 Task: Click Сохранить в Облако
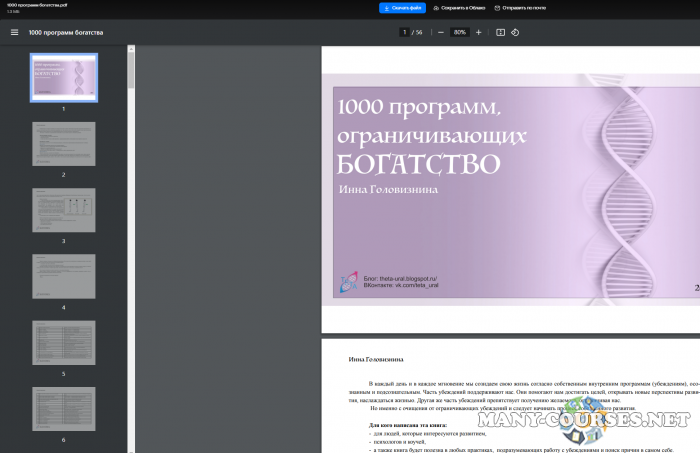click(x=460, y=7)
